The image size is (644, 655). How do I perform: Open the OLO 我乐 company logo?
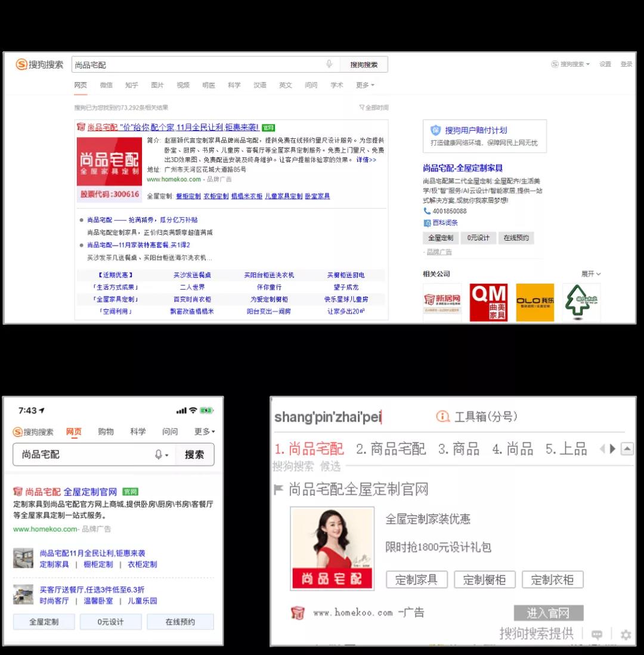[x=535, y=302]
